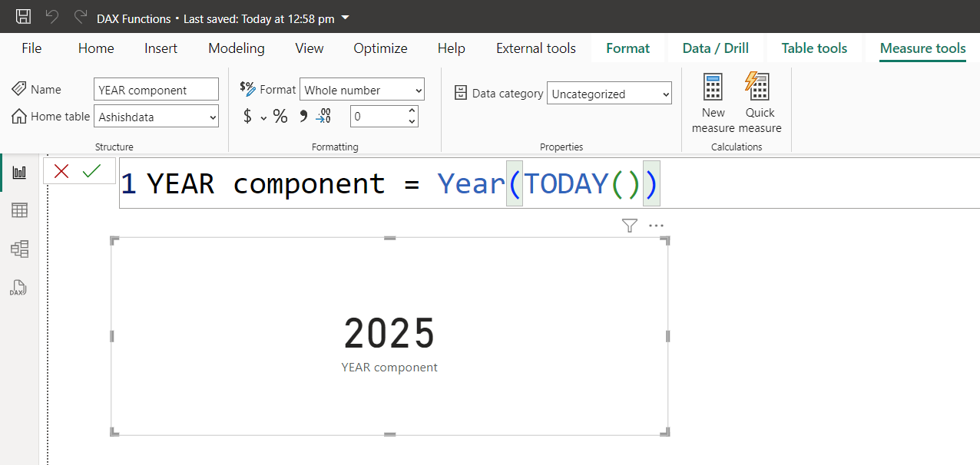Image resolution: width=980 pixels, height=465 pixels.
Task: Click the Undo arrow icon
Action: click(52, 17)
